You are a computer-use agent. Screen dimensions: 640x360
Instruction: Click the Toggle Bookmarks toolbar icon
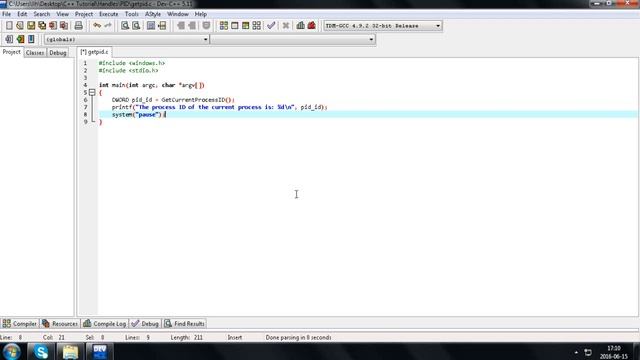click(20, 39)
